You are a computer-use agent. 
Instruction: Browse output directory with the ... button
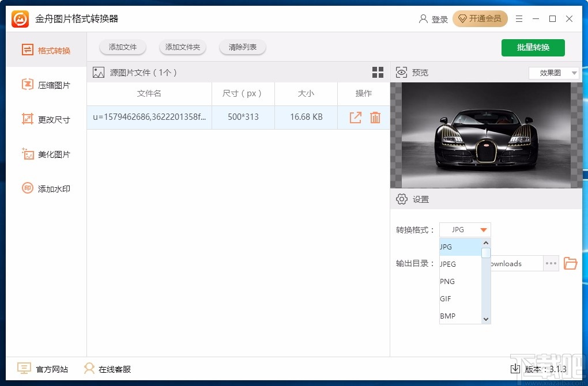coord(551,263)
